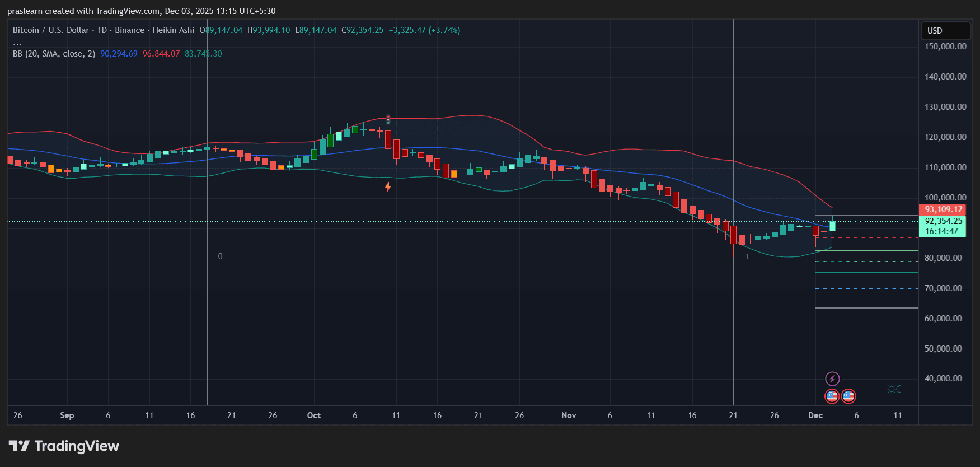980x467 pixels.
Task: Click the praslearn created with TradingView.com header text
Action: (141, 11)
